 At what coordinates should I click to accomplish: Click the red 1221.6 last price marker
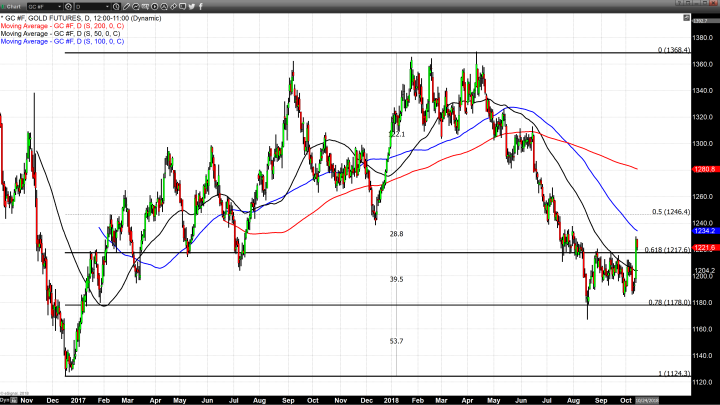click(x=706, y=248)
